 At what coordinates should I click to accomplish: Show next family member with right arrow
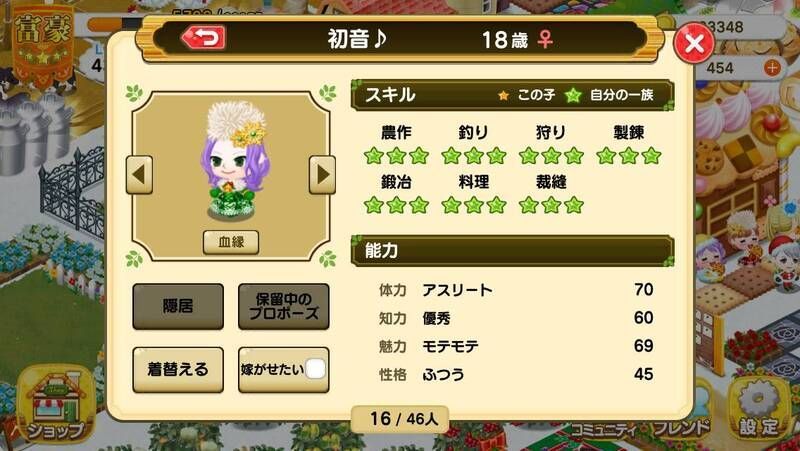[x=322, y=174]
